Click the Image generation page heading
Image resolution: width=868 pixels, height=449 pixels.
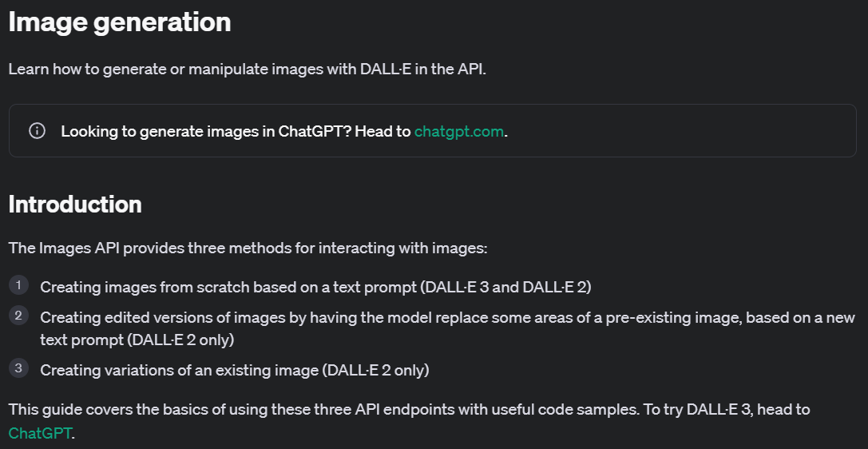pyautogui.click(x=120, y=22)
